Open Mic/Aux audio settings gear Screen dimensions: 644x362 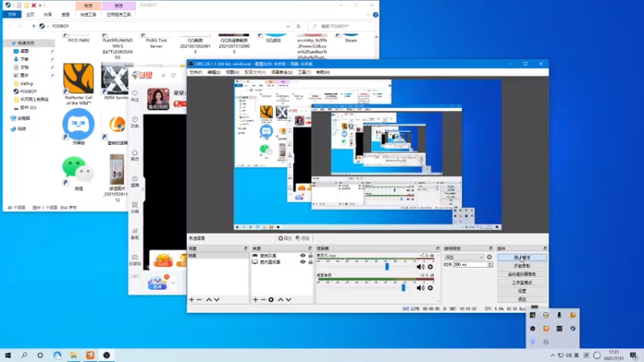pos(431,267)
